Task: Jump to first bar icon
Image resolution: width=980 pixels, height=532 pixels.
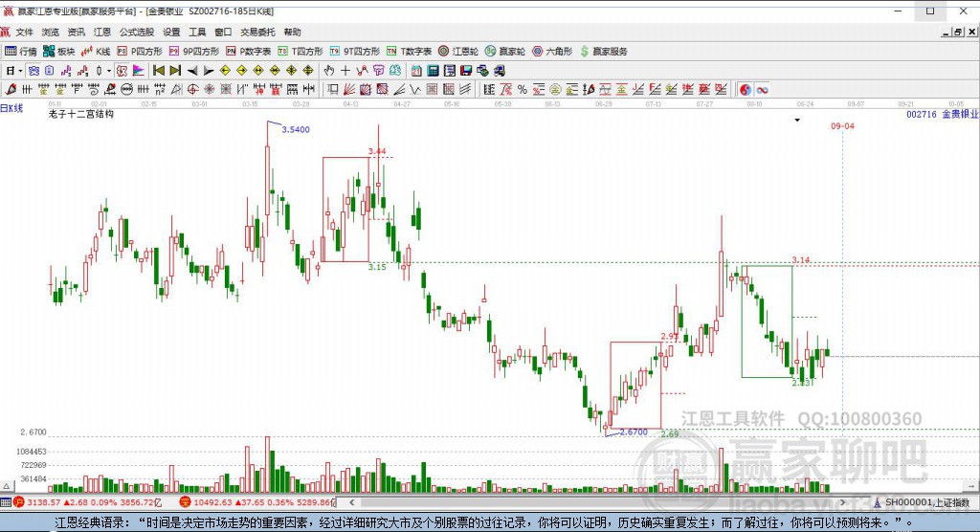Action: tap(159, 71)
